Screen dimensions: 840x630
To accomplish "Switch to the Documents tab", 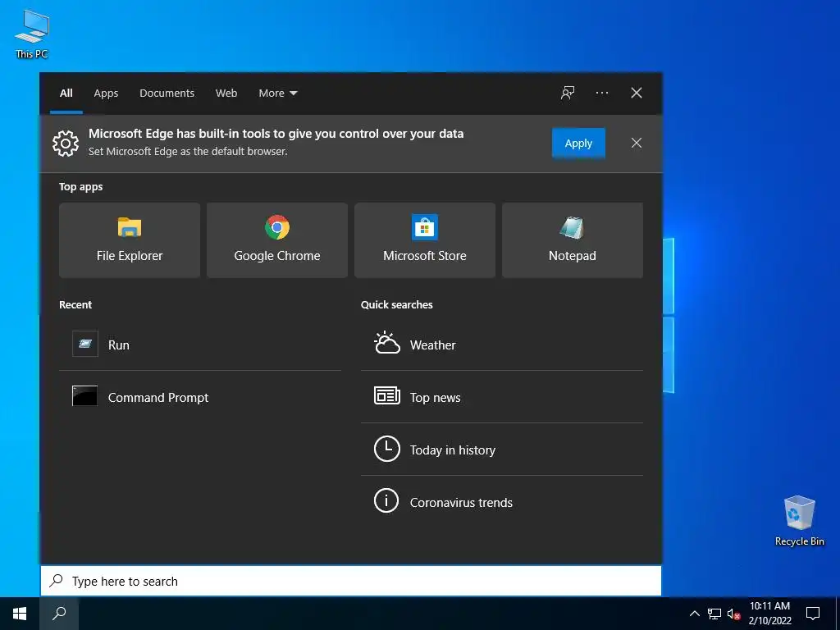I will pos(167,93).
